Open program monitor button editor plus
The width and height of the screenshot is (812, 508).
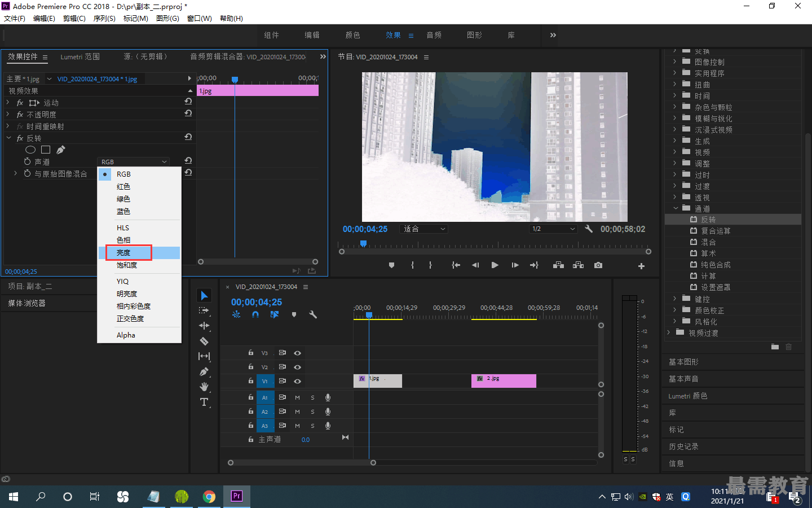click(641, 266)
